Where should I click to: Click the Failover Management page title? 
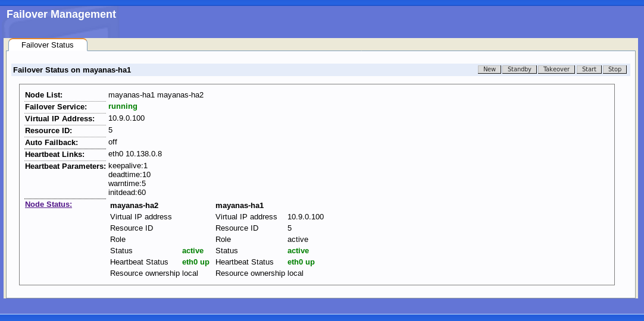[x=61, y=14]
